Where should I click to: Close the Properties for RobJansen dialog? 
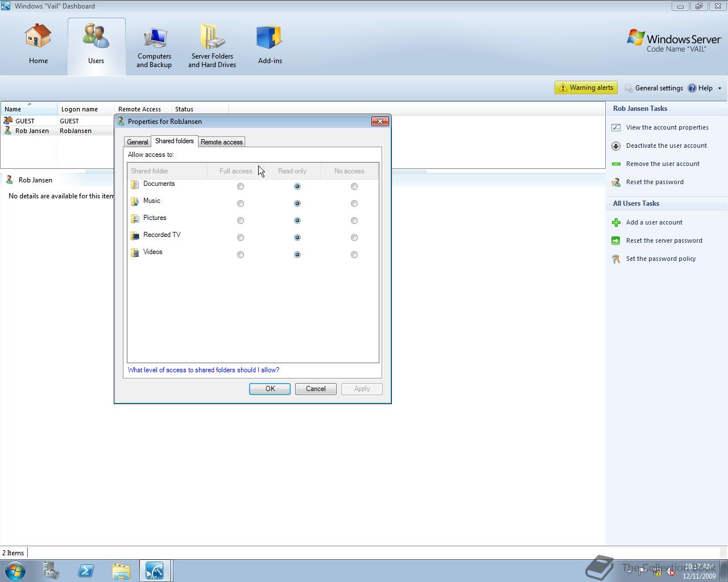pyautogui.click(x=380, y=121)
